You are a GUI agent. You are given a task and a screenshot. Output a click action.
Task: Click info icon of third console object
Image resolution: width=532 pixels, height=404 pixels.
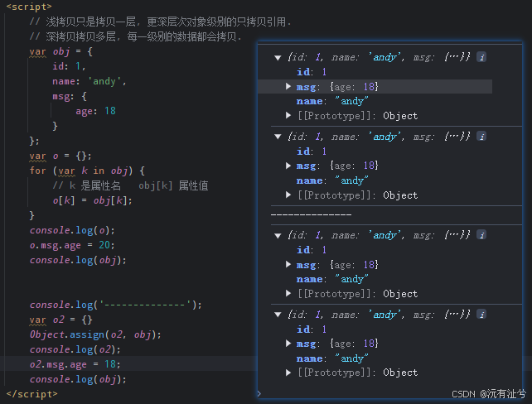(x=481, y=235)
